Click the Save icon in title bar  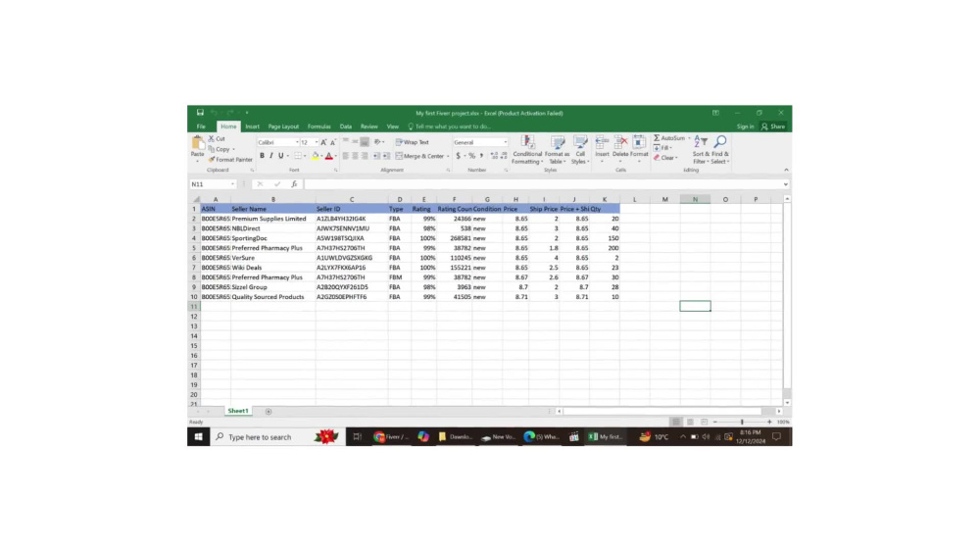pyautogui.click(x=200, y=113)
